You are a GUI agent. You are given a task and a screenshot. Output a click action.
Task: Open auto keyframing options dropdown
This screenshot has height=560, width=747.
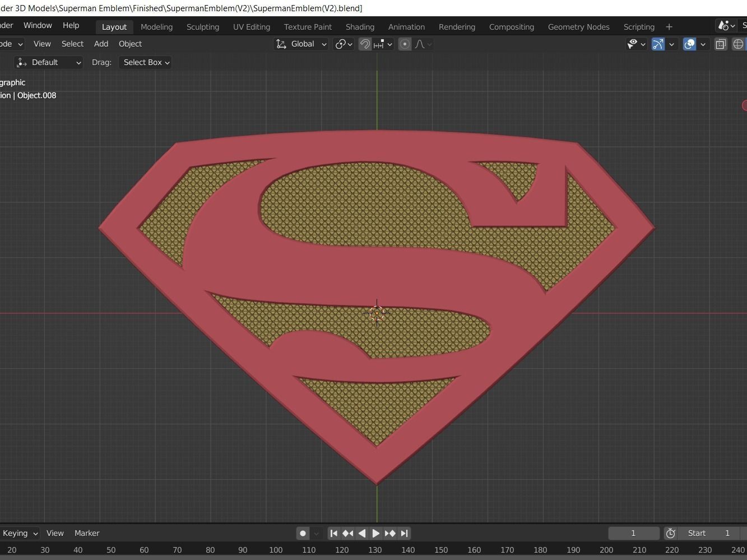tap(317, 533)
